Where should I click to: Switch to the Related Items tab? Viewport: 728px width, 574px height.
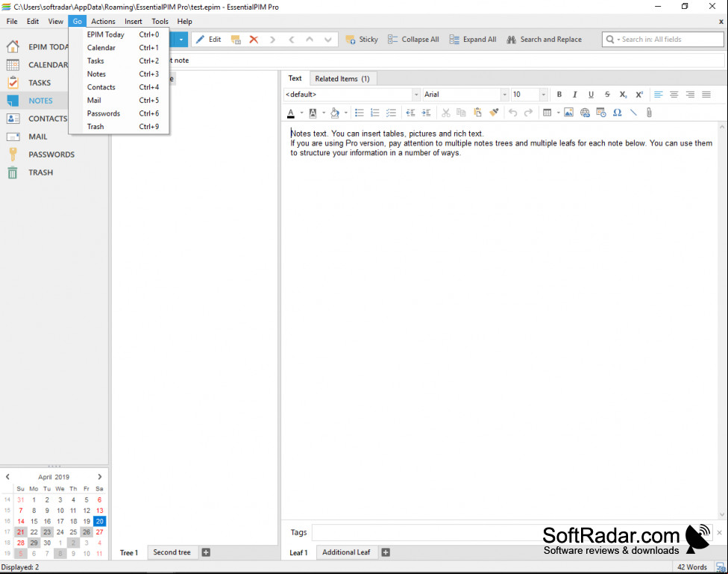342,78
